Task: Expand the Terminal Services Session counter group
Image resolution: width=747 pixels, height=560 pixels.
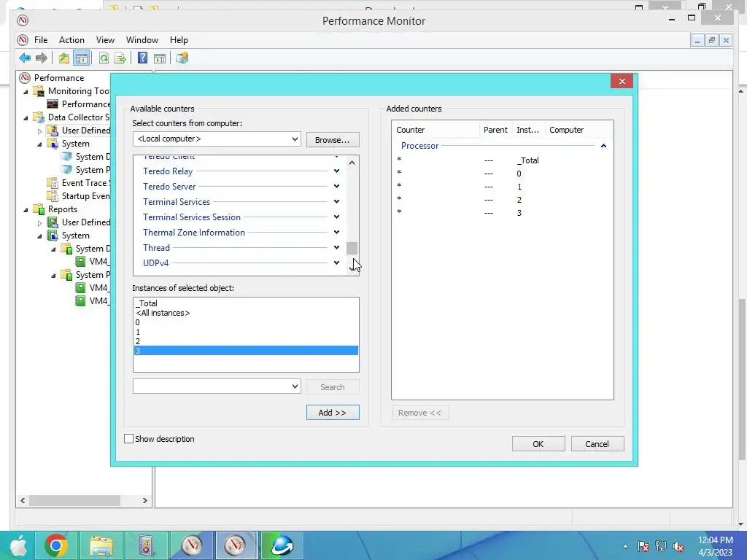Action: [x=336, y=217]
